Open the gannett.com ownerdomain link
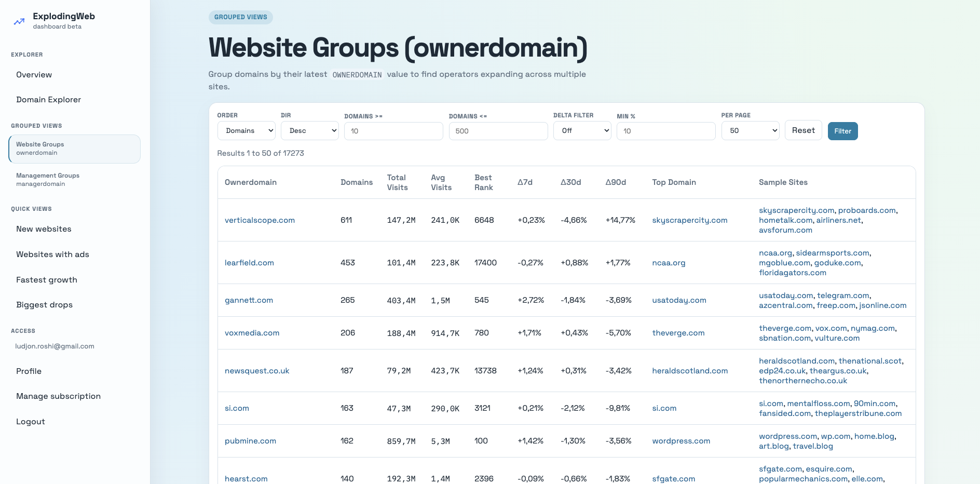Screen dimensions: 980x484 (249, 300)
